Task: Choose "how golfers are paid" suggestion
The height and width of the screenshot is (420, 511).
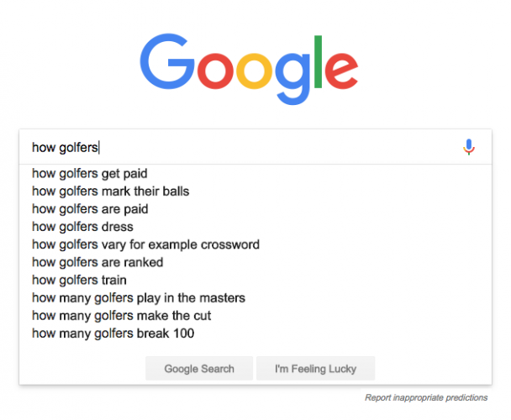Action: [x=90, y=209]
